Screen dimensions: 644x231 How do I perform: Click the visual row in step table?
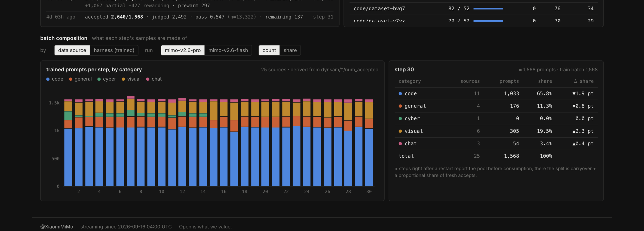(x=496, y=131)
